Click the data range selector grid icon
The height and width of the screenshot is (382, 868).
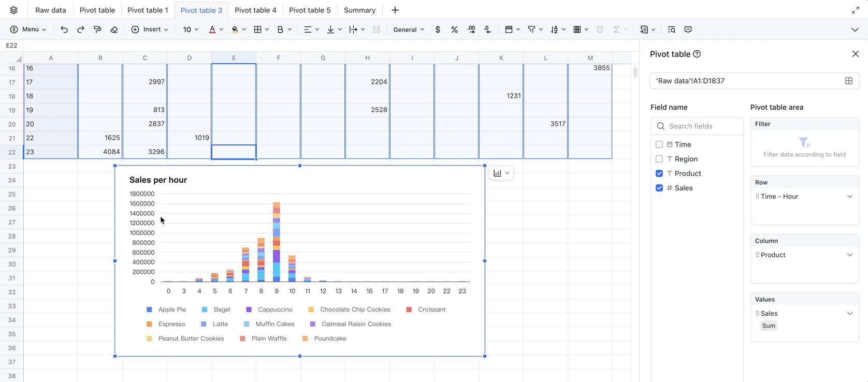(848, 81)
